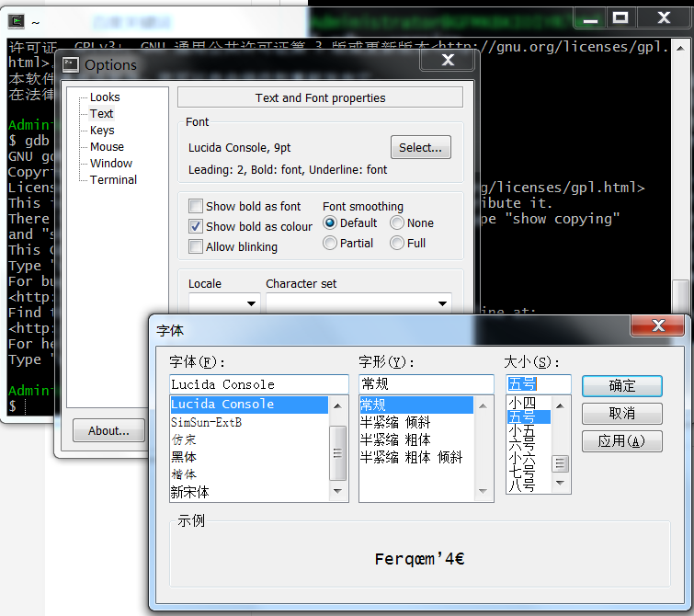Click 确定 to confirm font
The width and height of the screenshot is (694, 616).
(622, 386)
